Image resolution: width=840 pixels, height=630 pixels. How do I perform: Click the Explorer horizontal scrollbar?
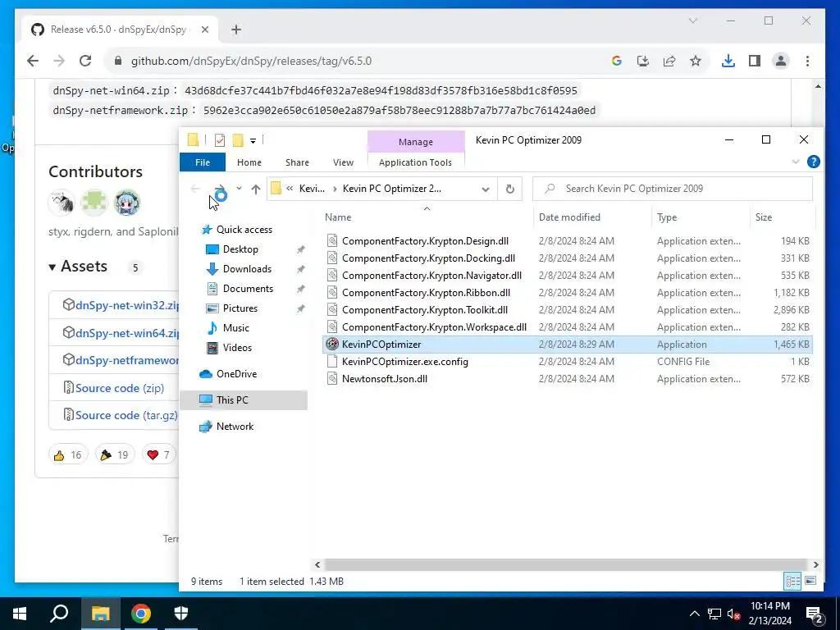pos(566,564)
